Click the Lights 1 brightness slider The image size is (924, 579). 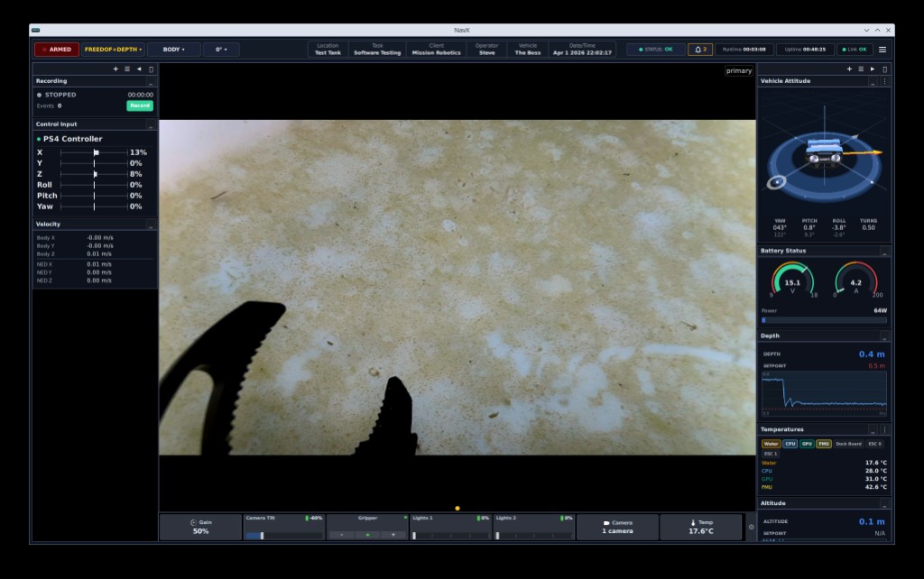[x=449, y=534]
